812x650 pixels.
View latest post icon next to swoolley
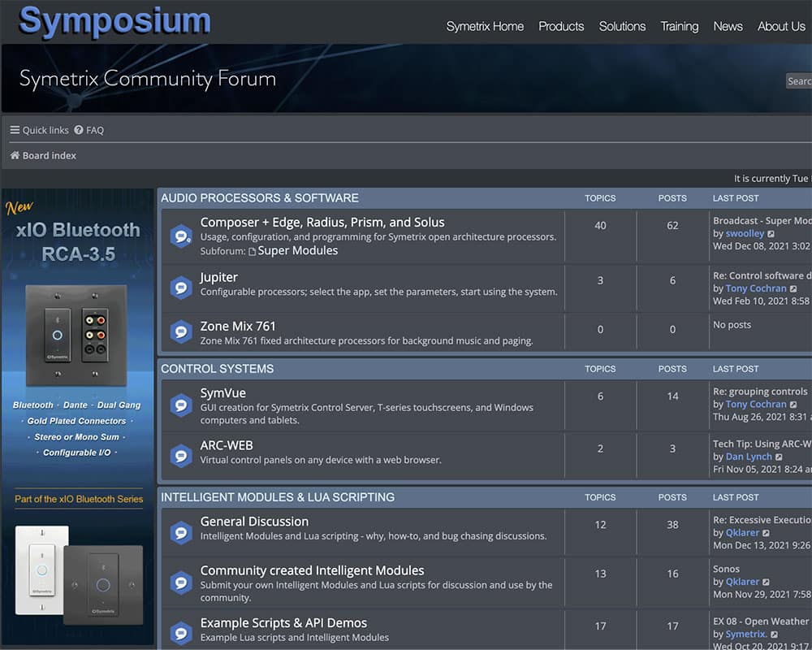[x=771, y=234]
